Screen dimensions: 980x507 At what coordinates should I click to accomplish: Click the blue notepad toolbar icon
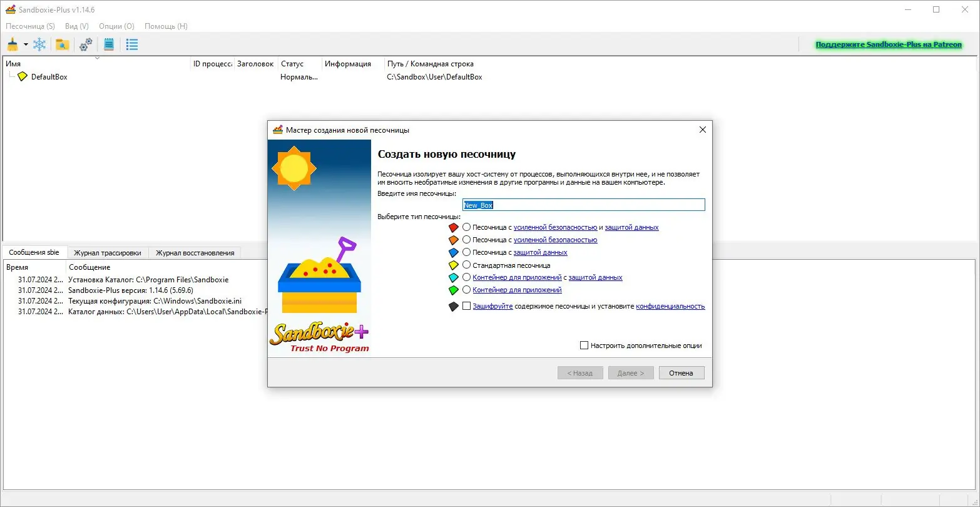(x=109, y=44)
